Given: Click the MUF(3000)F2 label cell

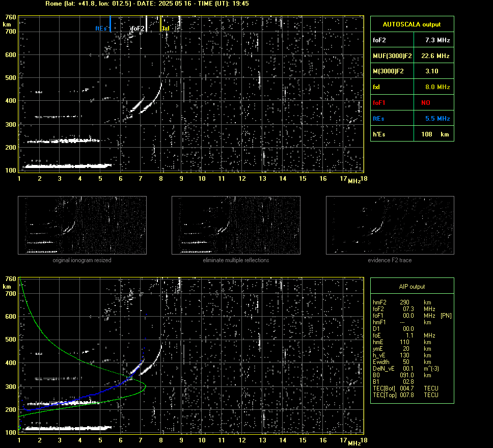Looking at the screenshot, I should pos(392,55).
